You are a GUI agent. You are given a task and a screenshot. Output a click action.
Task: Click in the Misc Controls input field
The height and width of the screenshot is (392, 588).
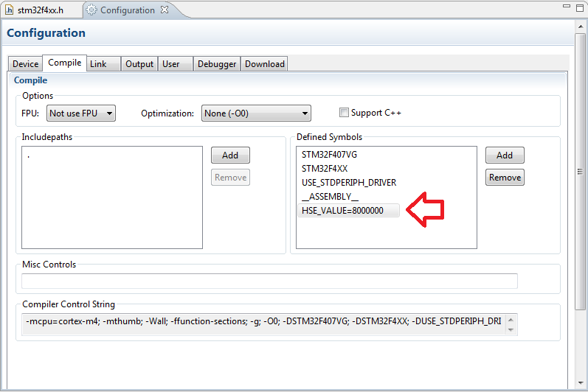269,281
